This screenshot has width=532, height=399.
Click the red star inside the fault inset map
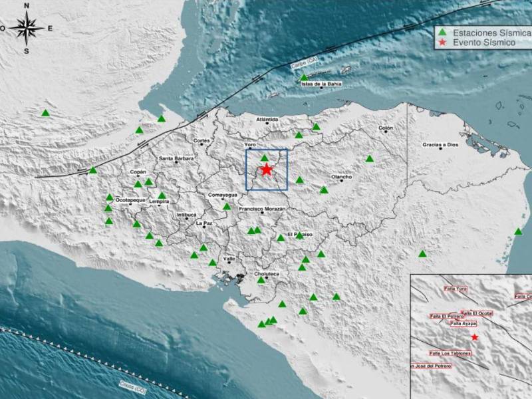(475, 337)
